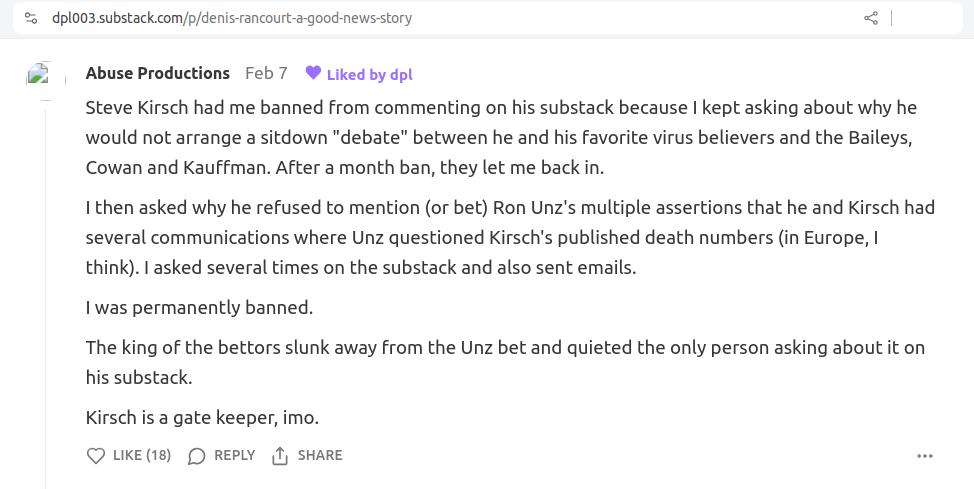Click the LIKE (18) label
The height and width of the screenshot is (489, 974).
click(x=141, y=455)
